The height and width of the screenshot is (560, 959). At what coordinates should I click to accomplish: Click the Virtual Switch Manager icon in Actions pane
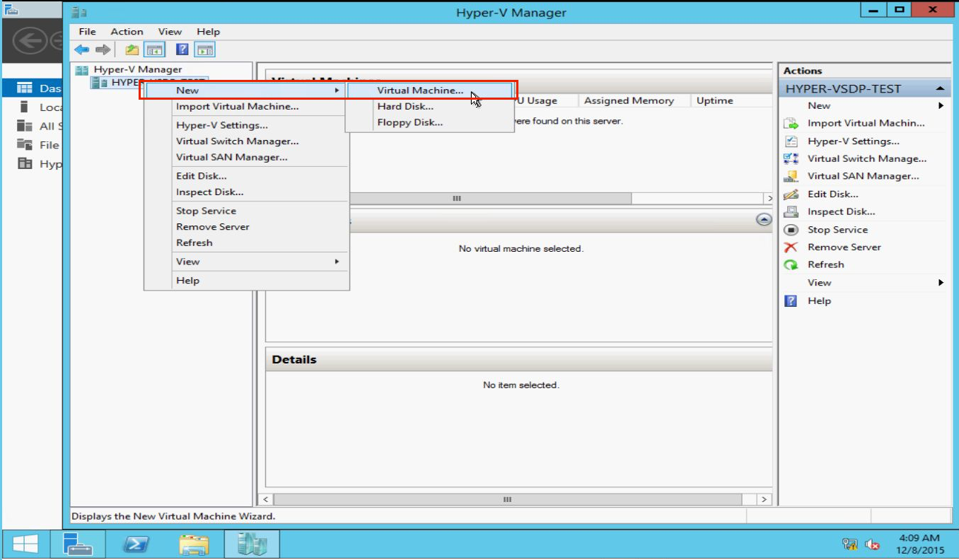click(x=791, y=158)
